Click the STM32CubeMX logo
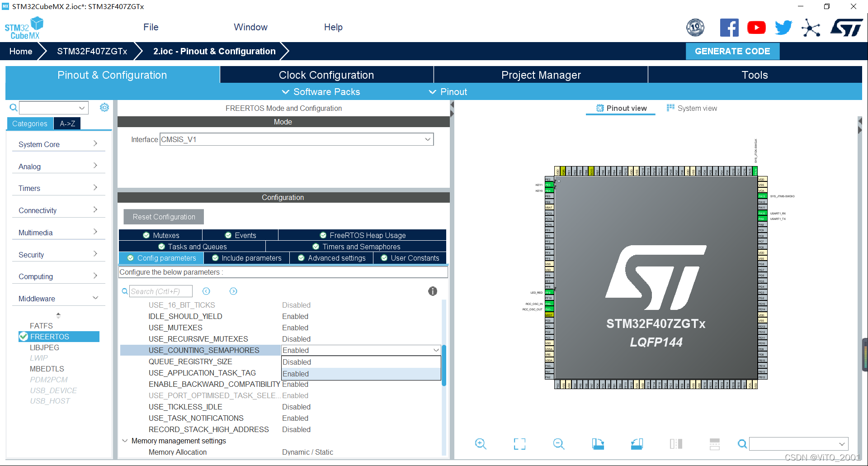Viewport: 868px width, 466px height. [x=24, y=28]
